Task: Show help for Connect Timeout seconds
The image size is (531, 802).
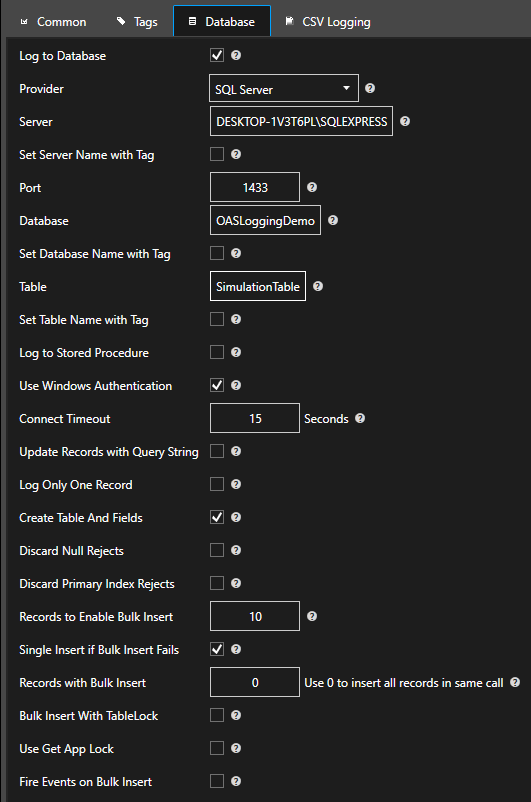Action: tap(360, 418)
